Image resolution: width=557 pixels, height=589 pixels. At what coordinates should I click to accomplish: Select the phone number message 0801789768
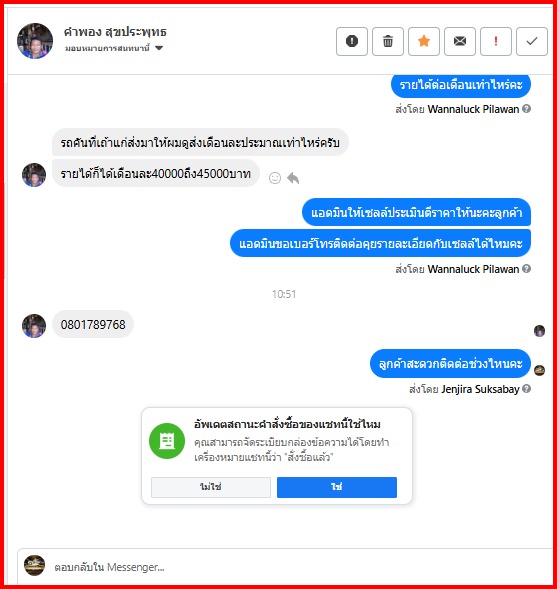(93, 325)
